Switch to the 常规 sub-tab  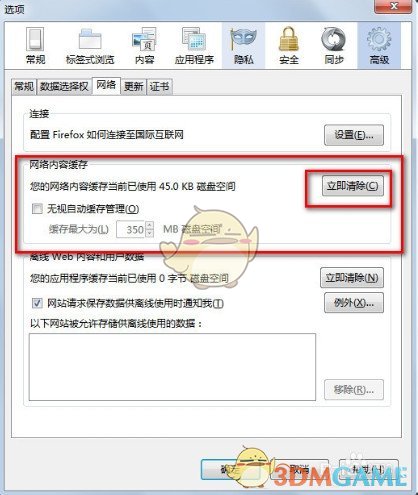click(x=24, y=87)
